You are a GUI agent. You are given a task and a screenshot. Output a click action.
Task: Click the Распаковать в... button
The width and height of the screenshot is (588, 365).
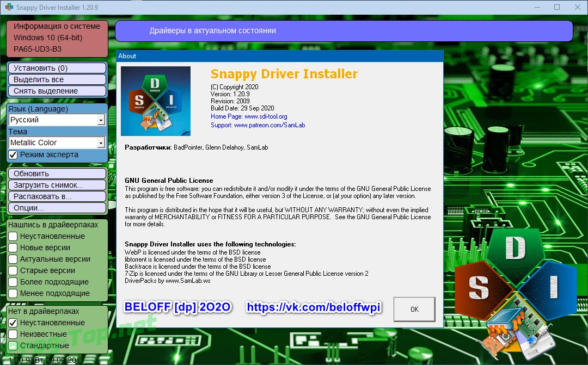57,196
